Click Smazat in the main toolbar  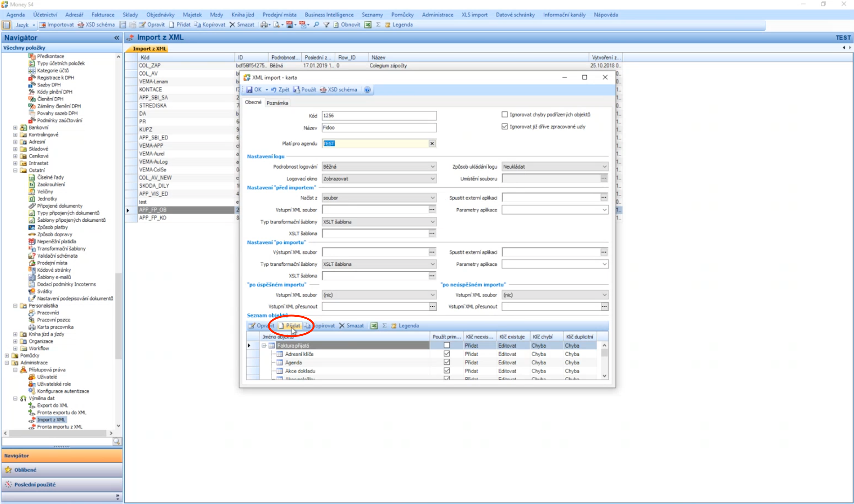pyautogui.click(x=242, y=25)
